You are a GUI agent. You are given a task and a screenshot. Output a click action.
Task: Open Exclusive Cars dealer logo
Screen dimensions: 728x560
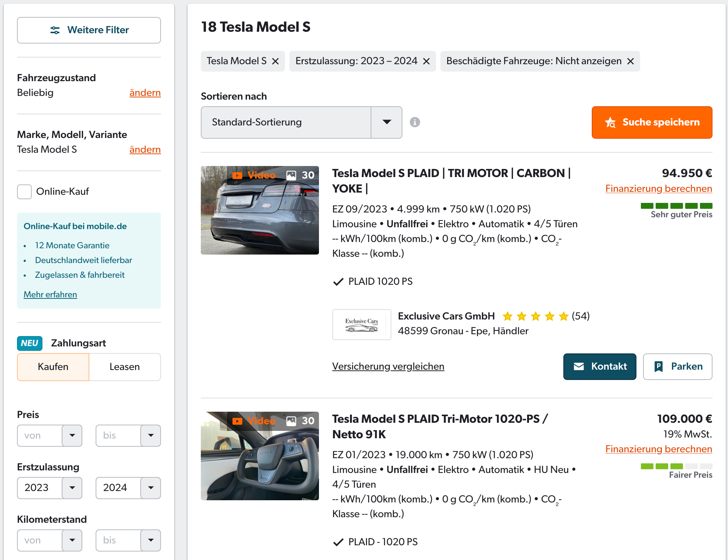362,325
